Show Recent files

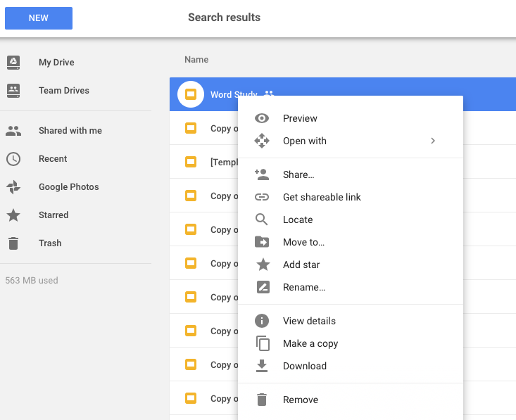pyautogui.click(x=53, y=159)
